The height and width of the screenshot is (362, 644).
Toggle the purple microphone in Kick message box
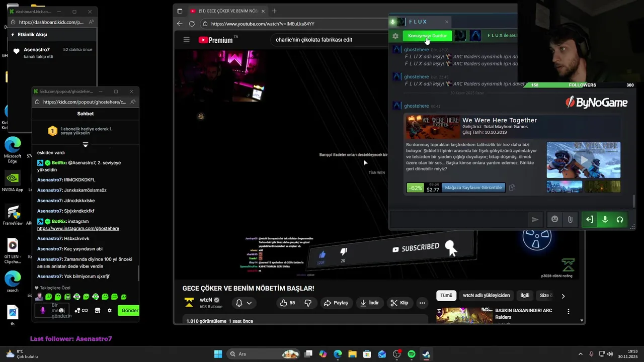click(x=43, y=310)
